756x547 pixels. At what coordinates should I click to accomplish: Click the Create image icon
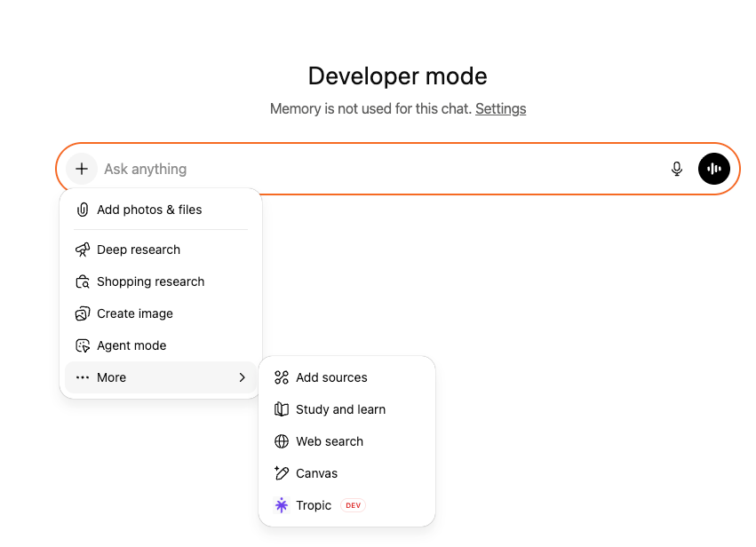pyautogui.click(x=83, y=313)
